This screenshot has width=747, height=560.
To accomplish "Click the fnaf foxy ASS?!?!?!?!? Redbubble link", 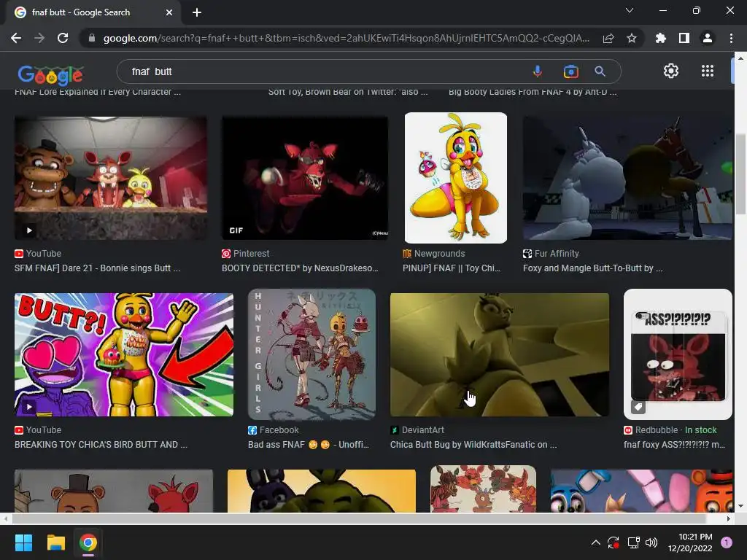I will pyautogui.click(x=674, y=444).
